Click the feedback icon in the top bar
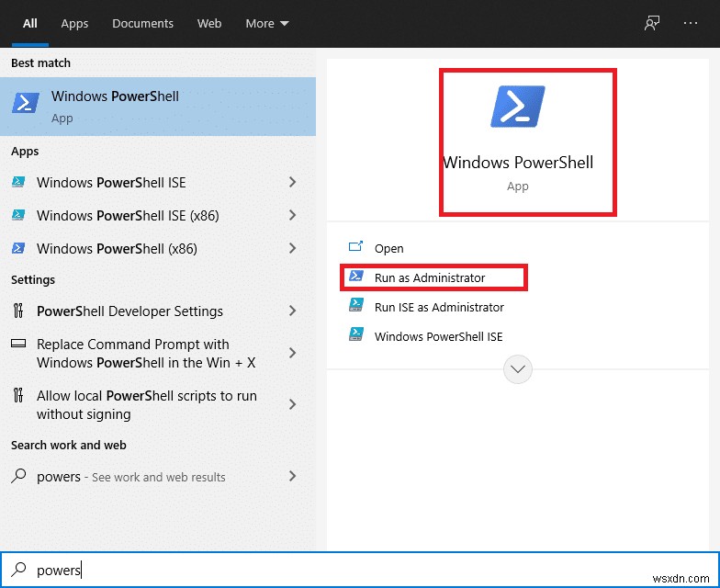This screenshot has height=588, width=720. point(652,23)
